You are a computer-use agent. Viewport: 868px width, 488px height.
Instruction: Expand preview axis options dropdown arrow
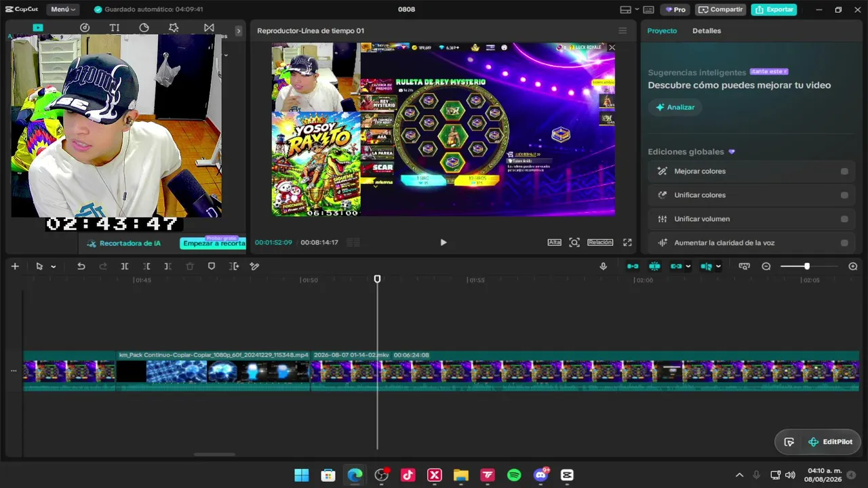718,266
